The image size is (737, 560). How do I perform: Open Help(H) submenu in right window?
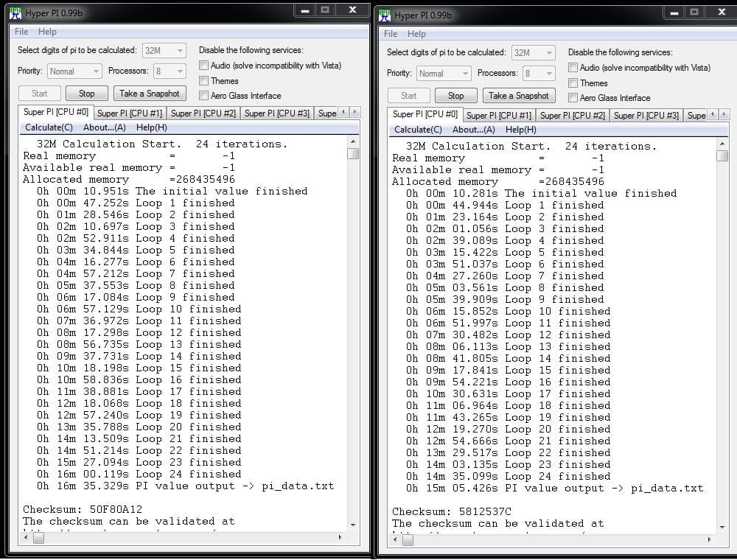click(x=520, y=130)
